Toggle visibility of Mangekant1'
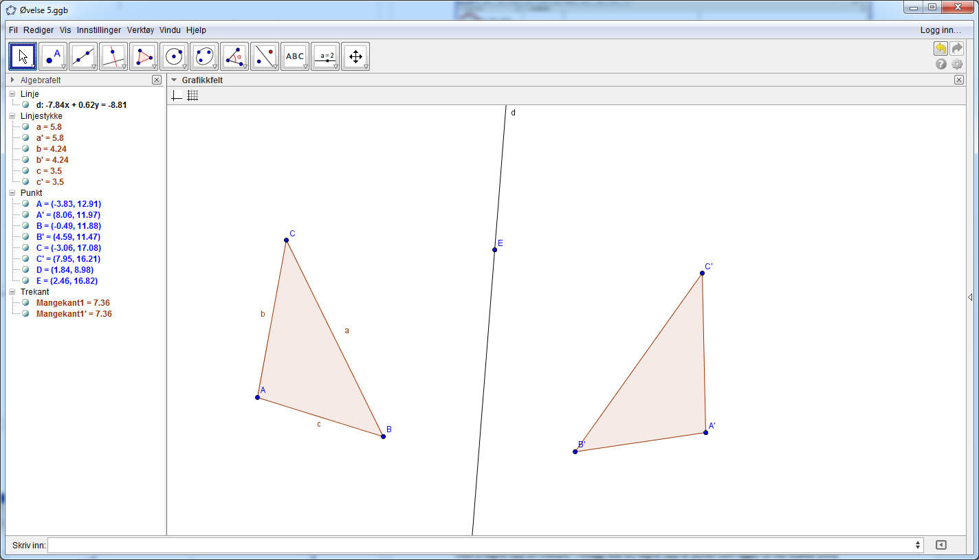 coord(25,314)
